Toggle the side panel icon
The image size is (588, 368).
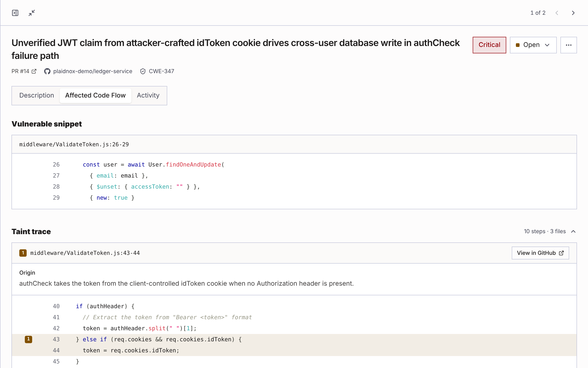(x=15, y=13)
